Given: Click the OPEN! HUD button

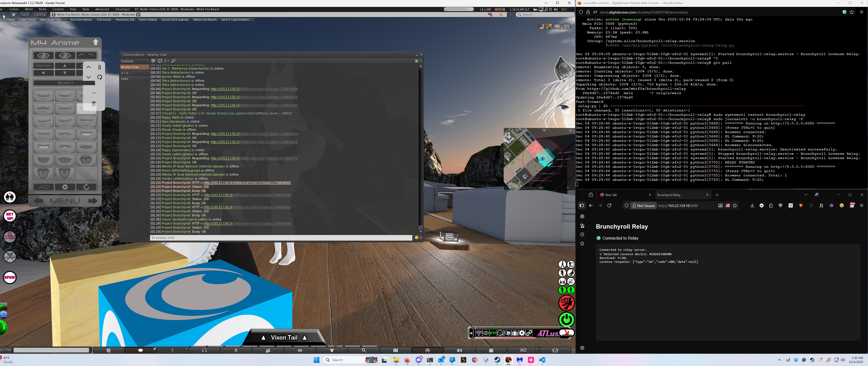Looking at the screenshot, I should tap(10, 278).
